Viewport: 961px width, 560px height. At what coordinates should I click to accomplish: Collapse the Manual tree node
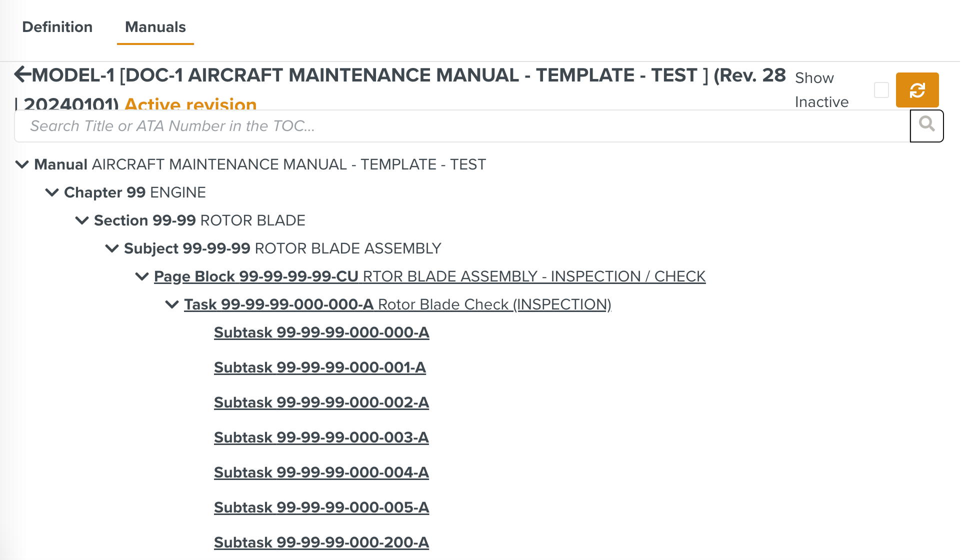point(22,165)
